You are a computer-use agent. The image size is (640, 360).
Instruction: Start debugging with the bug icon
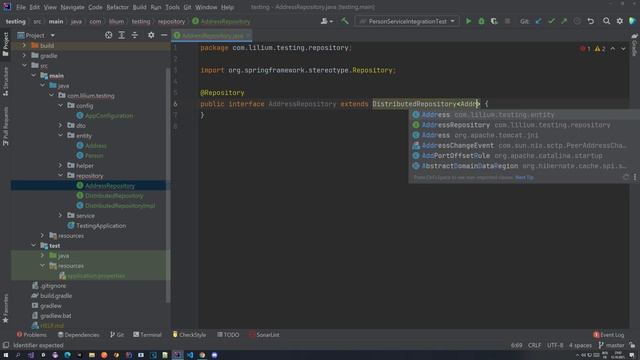481,21
